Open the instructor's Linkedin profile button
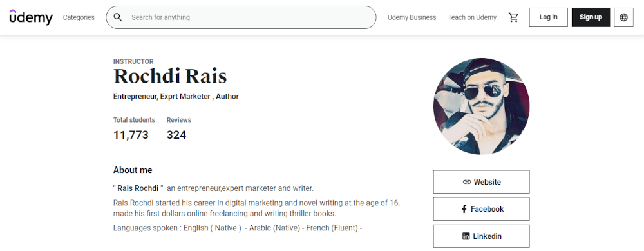 pyautogui.click(x=481, y=236)
